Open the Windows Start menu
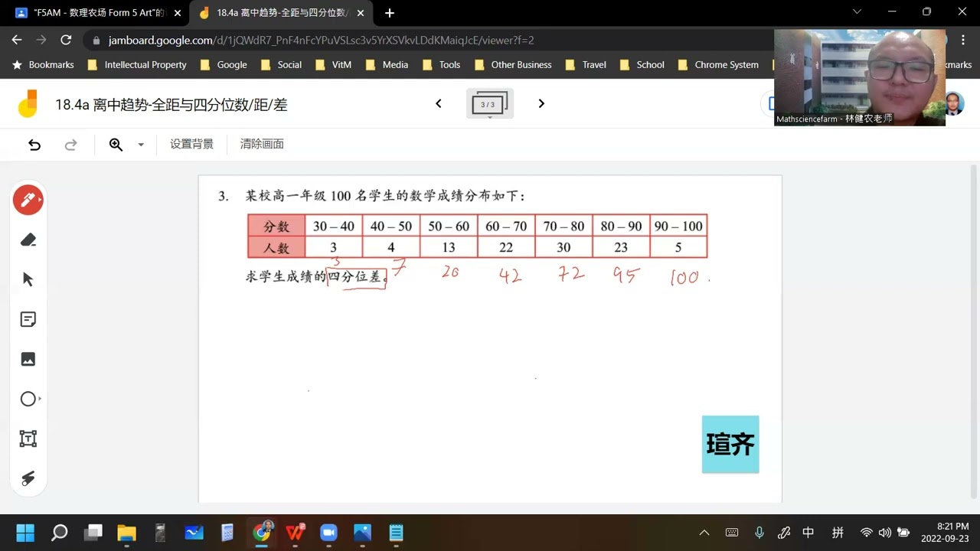This screenshot has height=551, width=980. [x=25, y=533]
